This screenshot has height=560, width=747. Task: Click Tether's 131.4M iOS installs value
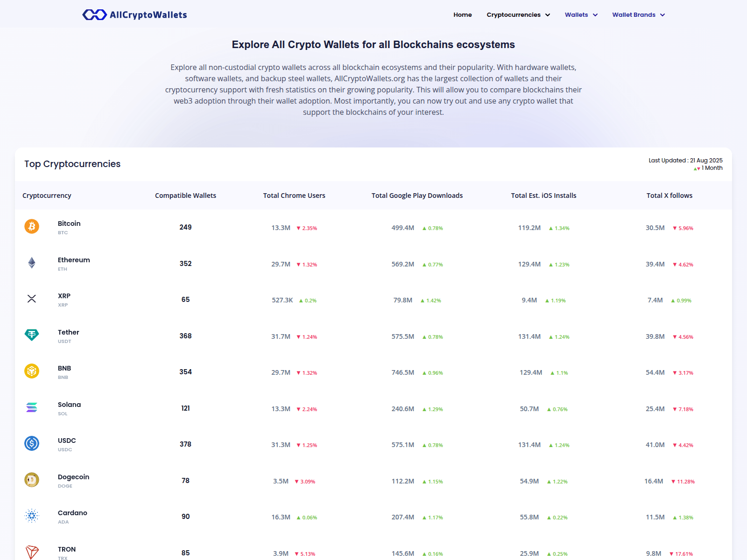pyautogui.click(x=529, y=336)
